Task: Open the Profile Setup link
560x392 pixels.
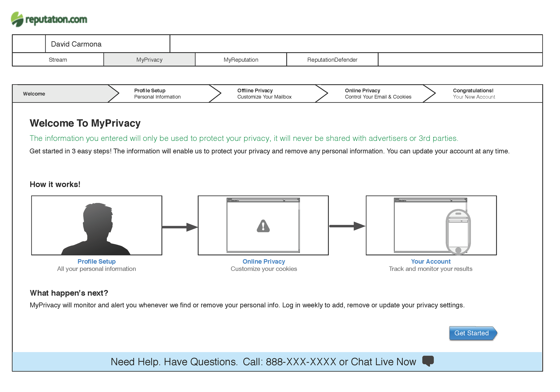Action: (x=97, y=261)
